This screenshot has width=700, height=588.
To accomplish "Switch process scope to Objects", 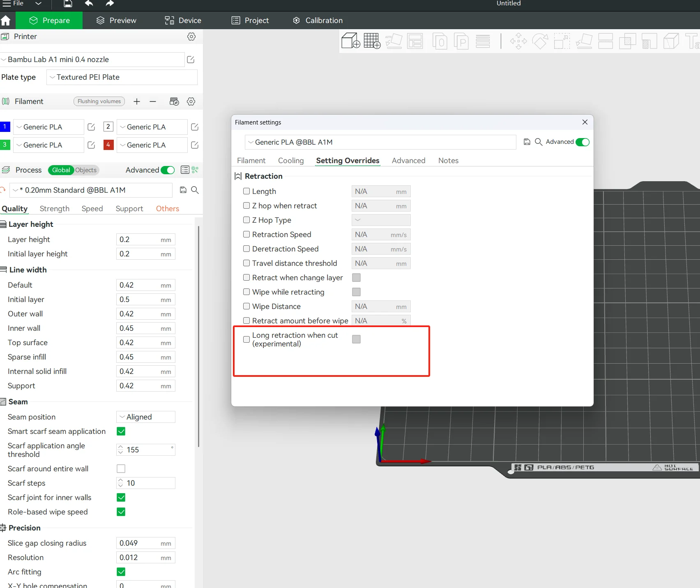I will pos(86,170).
